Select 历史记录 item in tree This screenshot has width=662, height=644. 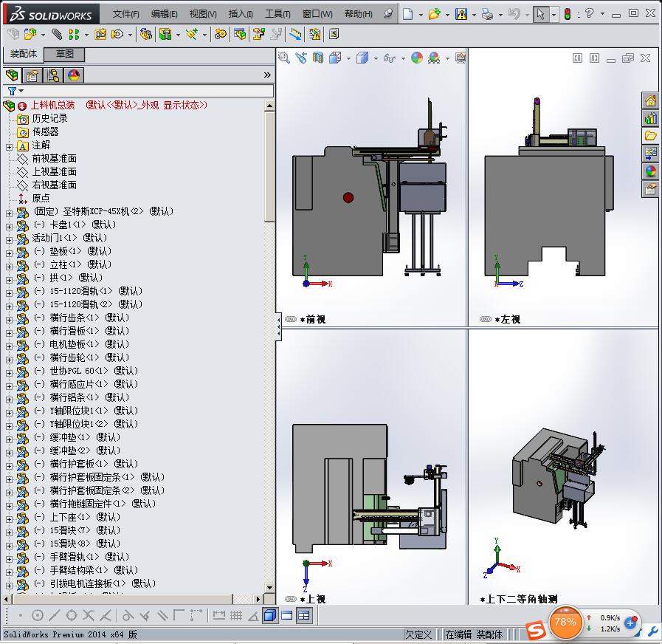click(x=49, y=118)
